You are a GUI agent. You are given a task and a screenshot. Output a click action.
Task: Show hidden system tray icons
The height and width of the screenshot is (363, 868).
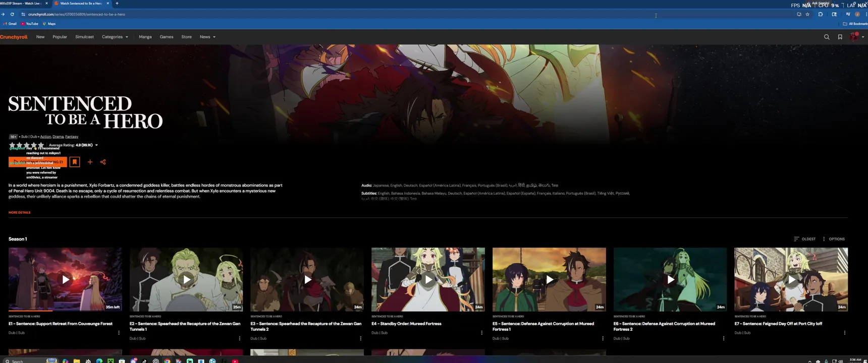pos(810,361)
